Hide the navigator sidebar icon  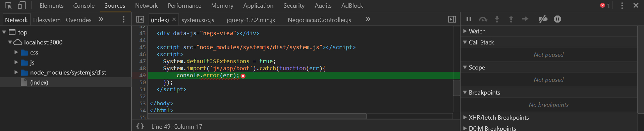pyautogui.click(x=140, y=19)
